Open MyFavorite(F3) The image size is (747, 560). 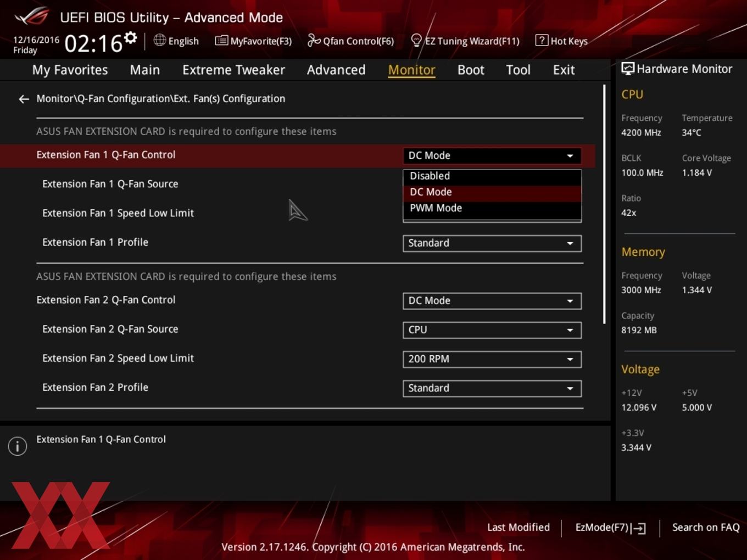[254, 41]
